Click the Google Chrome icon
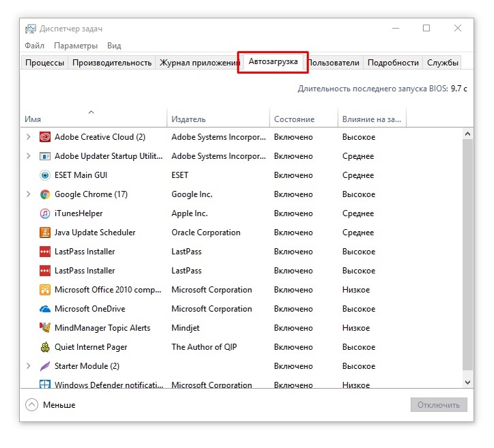Screen dimensions: 494x448 [x=45, y=194]
